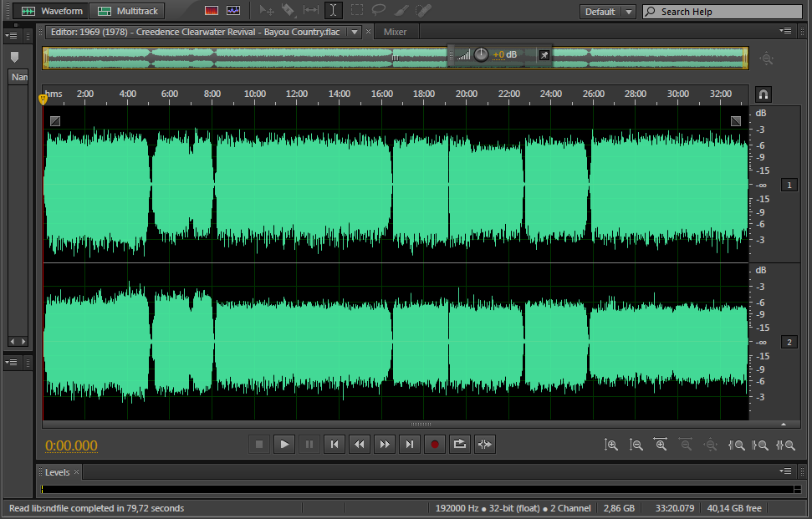
Task: Click the Search Help field
Action: click(723, 12)
